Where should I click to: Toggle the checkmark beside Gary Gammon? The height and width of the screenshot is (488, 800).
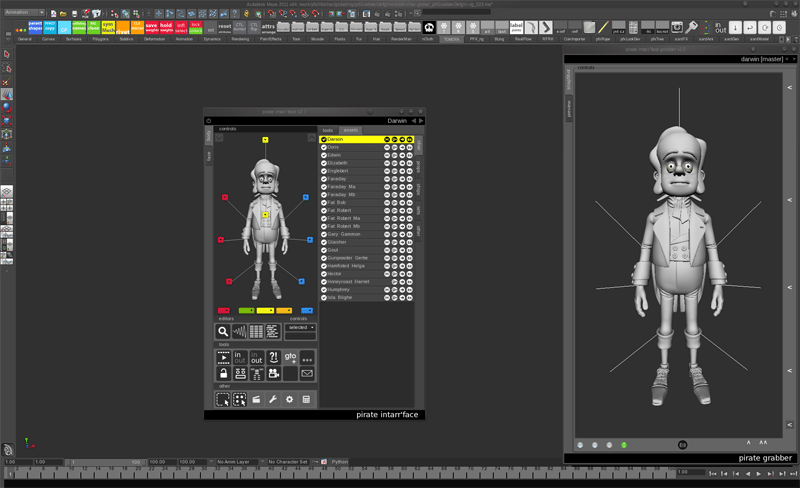[324, 234]
